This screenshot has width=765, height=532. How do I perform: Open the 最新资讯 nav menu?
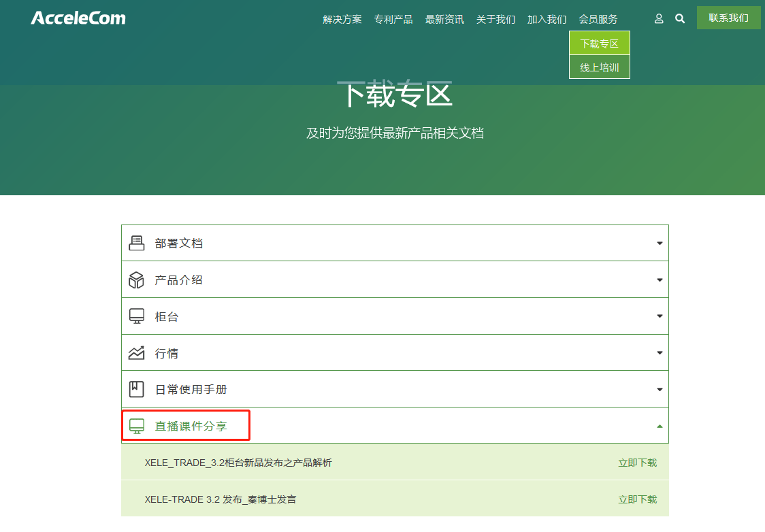tap(444, 20)
